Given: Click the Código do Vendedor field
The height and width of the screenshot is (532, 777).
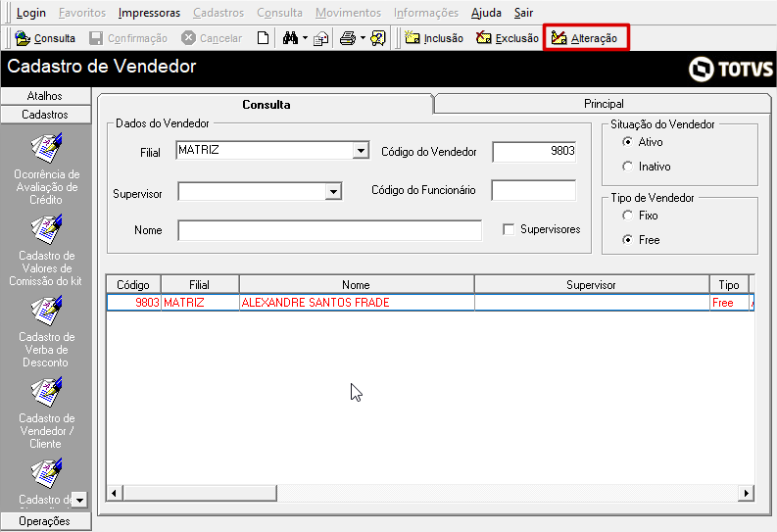Looking at the screenshot, I should coord(534,151).
